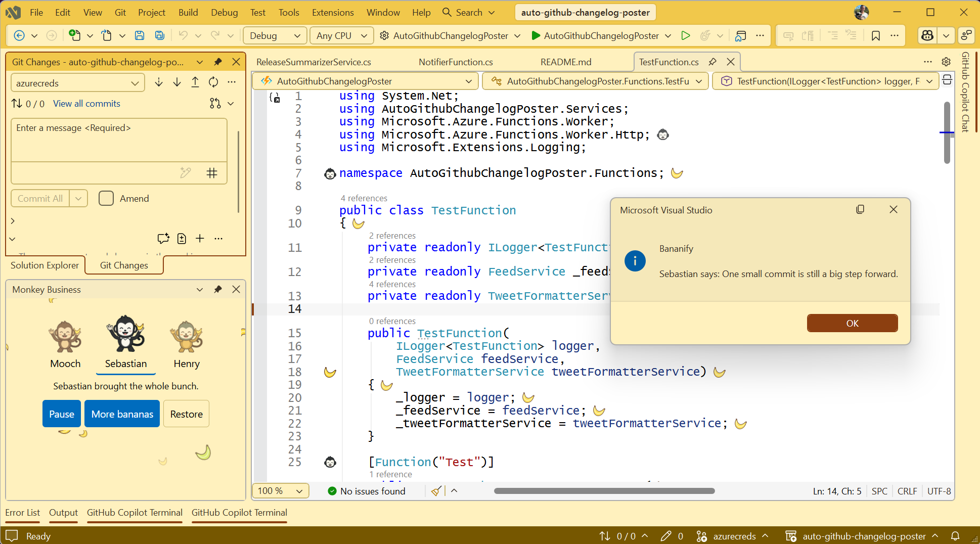Open the File menu
This screenshot has height=544, width=980.
(x=36, y=12)
